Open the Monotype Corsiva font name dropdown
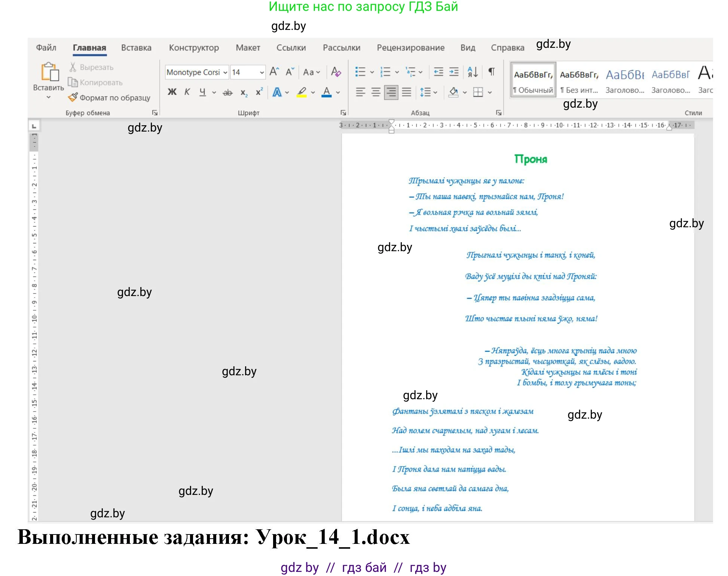 tap(225, 73)
